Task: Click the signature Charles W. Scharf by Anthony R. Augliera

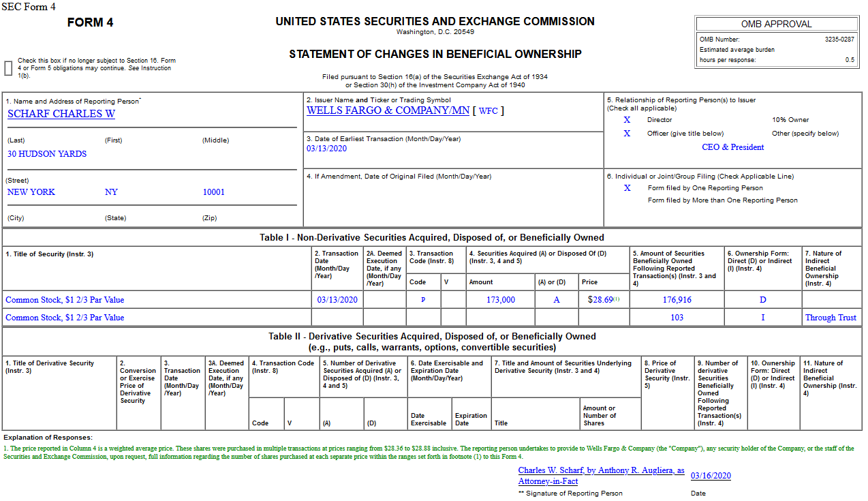Action: 602,476
